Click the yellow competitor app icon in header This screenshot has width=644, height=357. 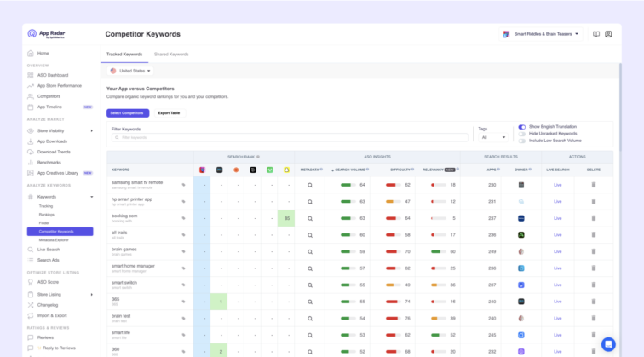[x=287, y=170]
